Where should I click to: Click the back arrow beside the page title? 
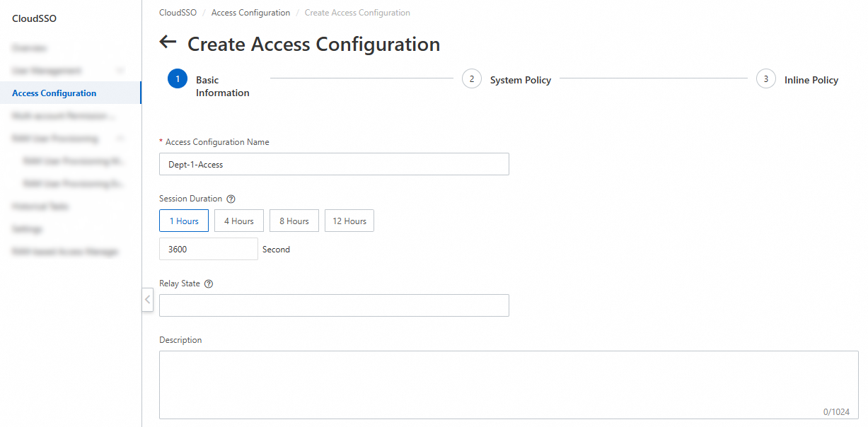point(168,42)
